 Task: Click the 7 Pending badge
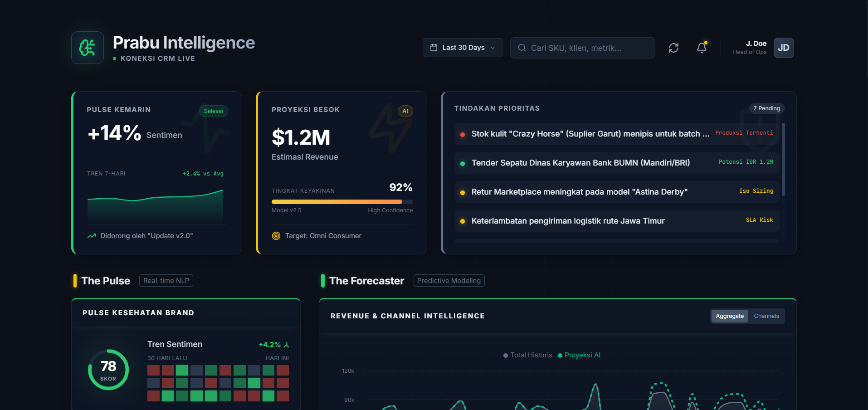click(x=767, y=108)
